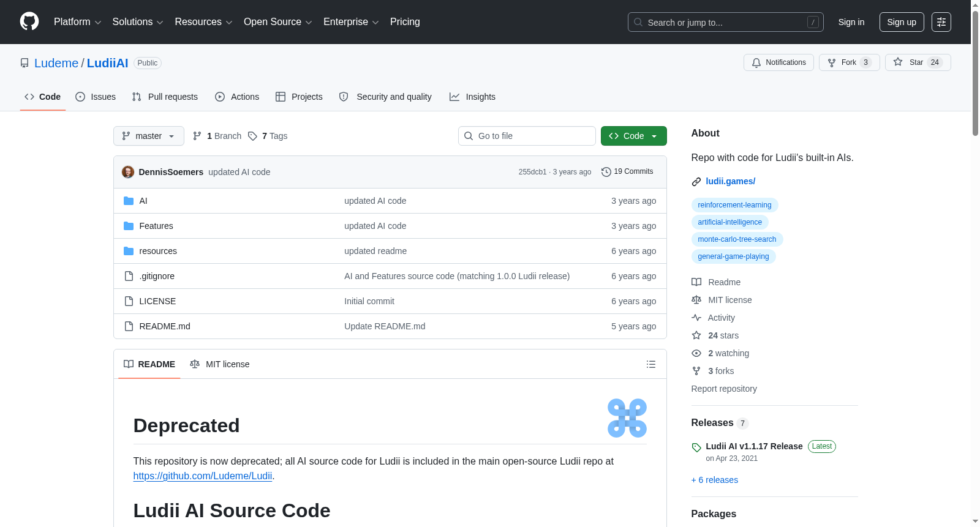Viewport: 980px width, 527px height.
Task: Click the LICENSE file icon
Action: tap(129, 301)
